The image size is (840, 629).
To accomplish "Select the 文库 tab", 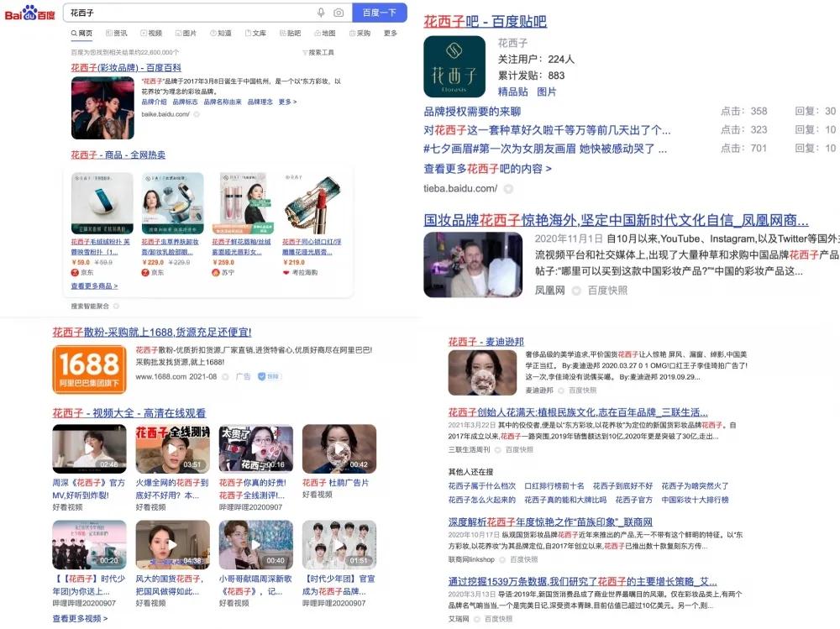I will click(256, 34).
